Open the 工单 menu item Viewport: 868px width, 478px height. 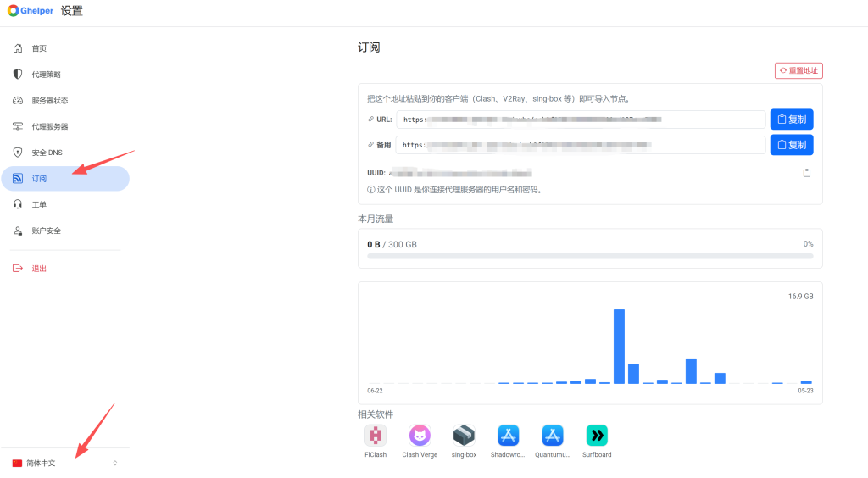[65, 204]
